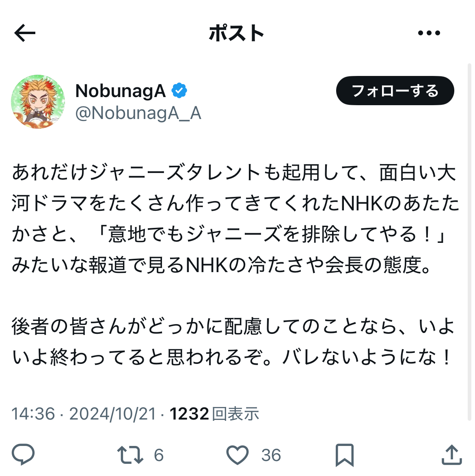Open the share upload icon
475x476 pixels.
[x=451, y=454]
